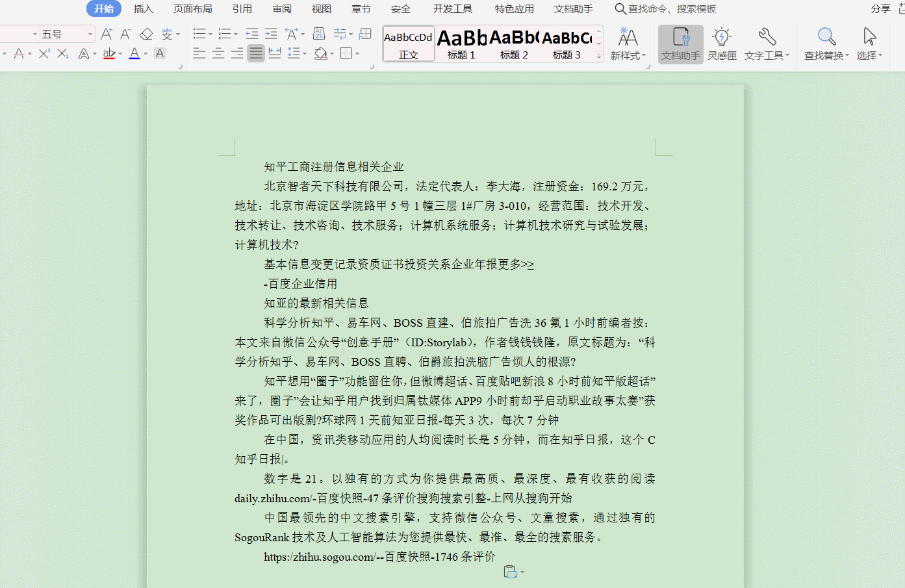Apply paragraph borders

(346, 53)
